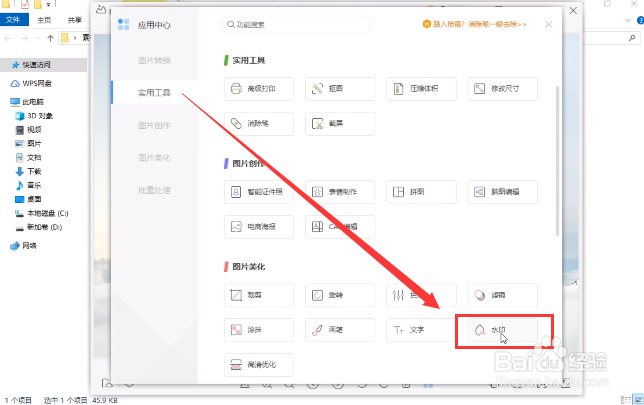This screenshot has height=405, width=644.
Task: Click the 应用中心 tool list scrollbar
Action: click(x=557, y=160)
